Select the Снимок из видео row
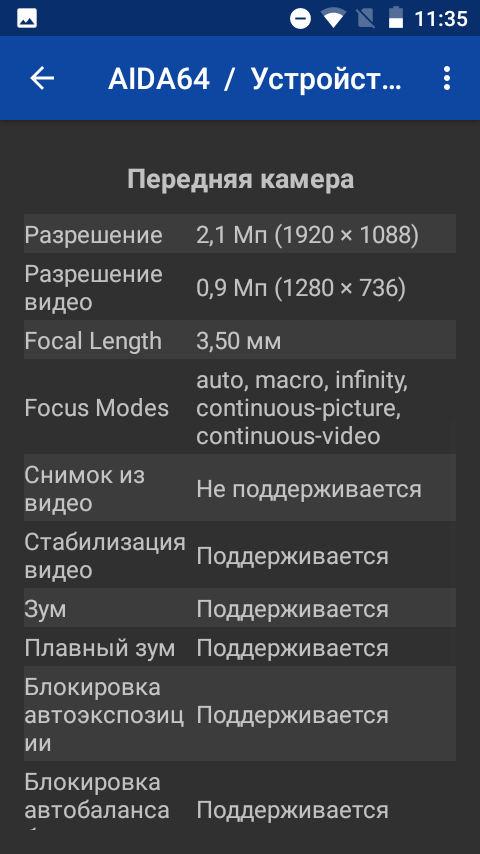The width and height of the screenshot is (480, 854). coord(240,487)
